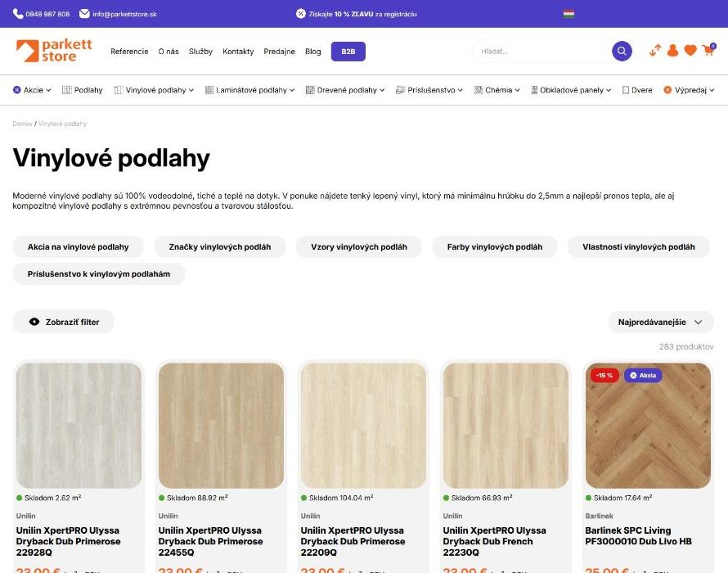Expand Laminátové podlahy menu chevron

pyautogui.click(x=291, y=91)
